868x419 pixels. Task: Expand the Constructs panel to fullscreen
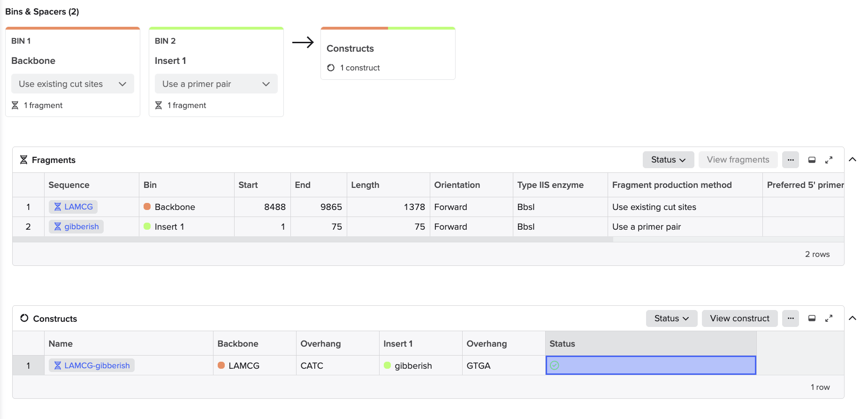tap(829, 318)
